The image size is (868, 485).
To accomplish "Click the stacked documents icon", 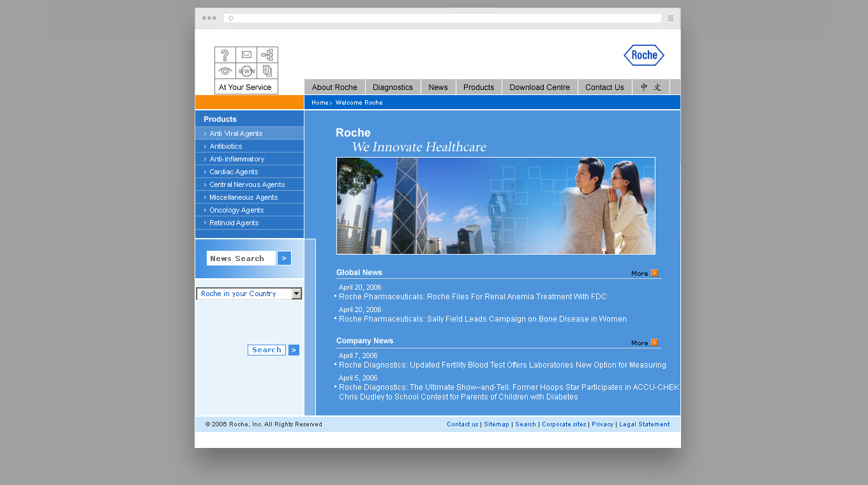I will (x=267, y=71).
